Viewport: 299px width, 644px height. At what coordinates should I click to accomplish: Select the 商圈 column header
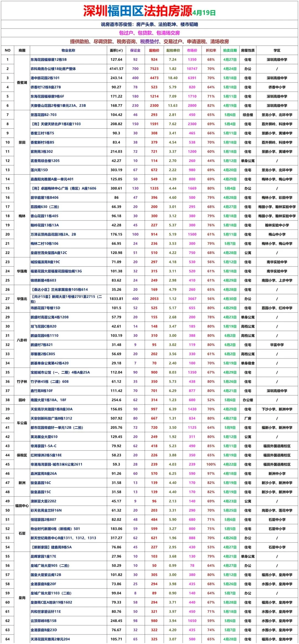(22, 50)
